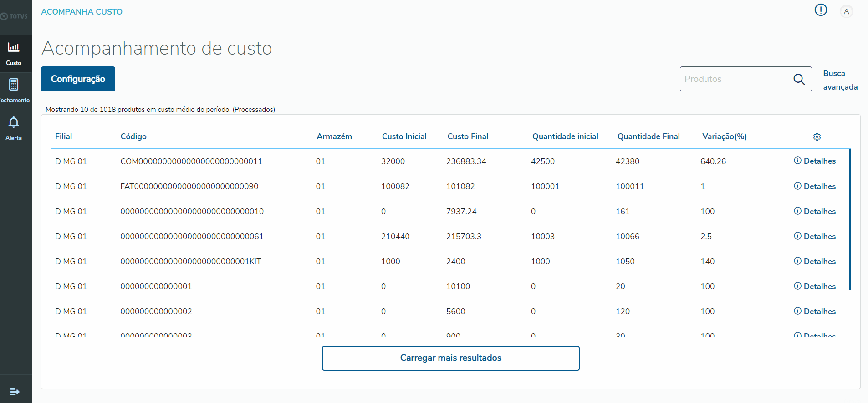This screenshot has width=868, height=403.
Task: Select the Código column header
Action: [133, 136]
